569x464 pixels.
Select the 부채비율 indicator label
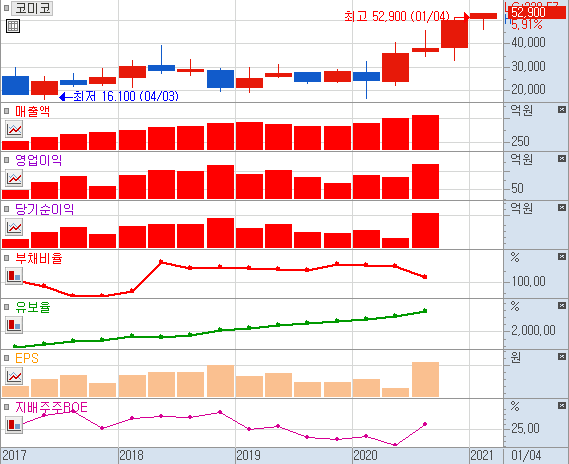pos(38,258)
